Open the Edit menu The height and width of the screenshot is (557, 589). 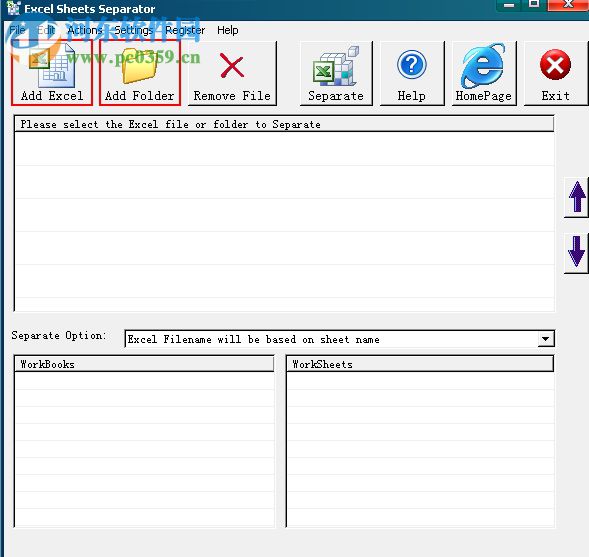46,30
